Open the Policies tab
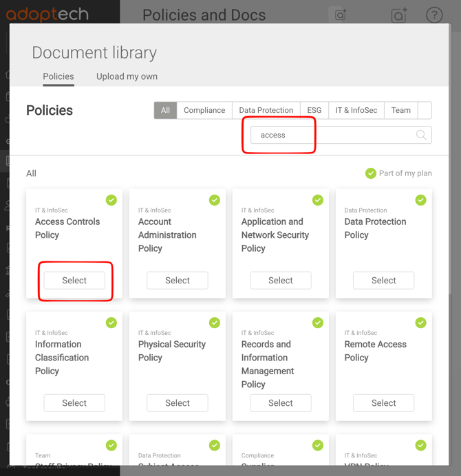The height and width of the screenshot is (476, 461). tap(58, 76)
